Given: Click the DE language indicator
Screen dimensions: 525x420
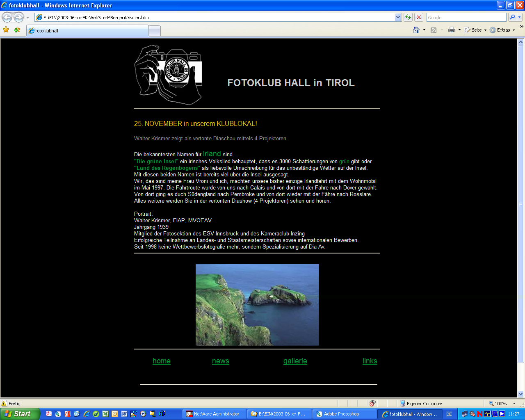Looking at the screenshot, I should [x=449, y=414].
